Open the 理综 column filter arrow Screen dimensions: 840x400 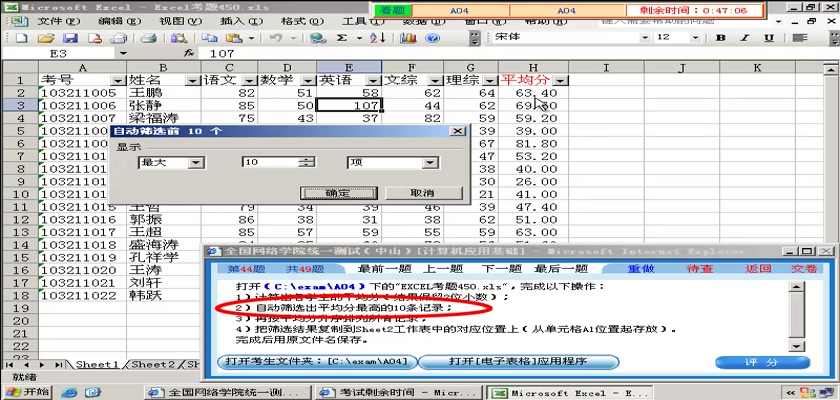click(490, 80)
